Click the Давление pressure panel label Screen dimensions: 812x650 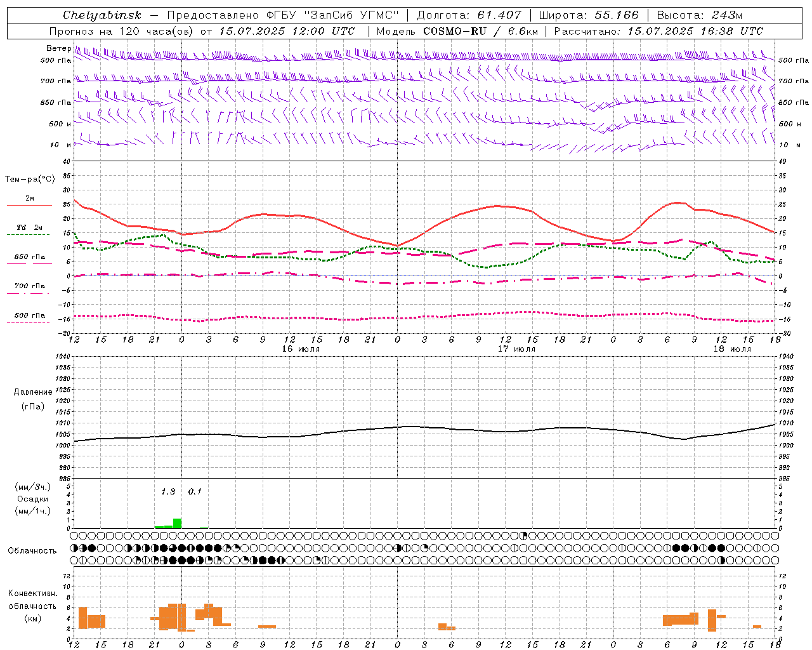[x=33, y=392]
